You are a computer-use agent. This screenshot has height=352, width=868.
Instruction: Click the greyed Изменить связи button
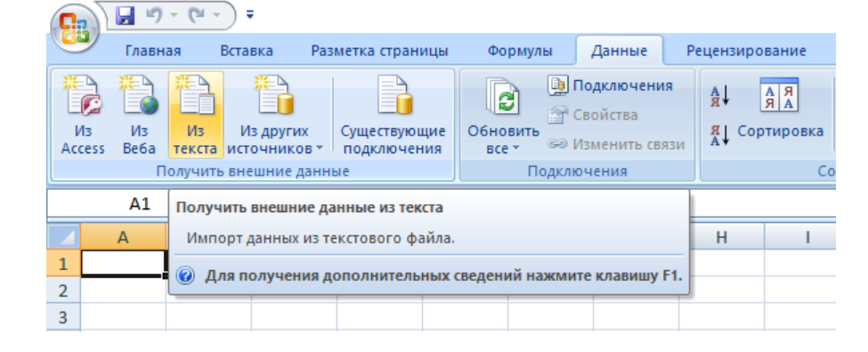616,144
